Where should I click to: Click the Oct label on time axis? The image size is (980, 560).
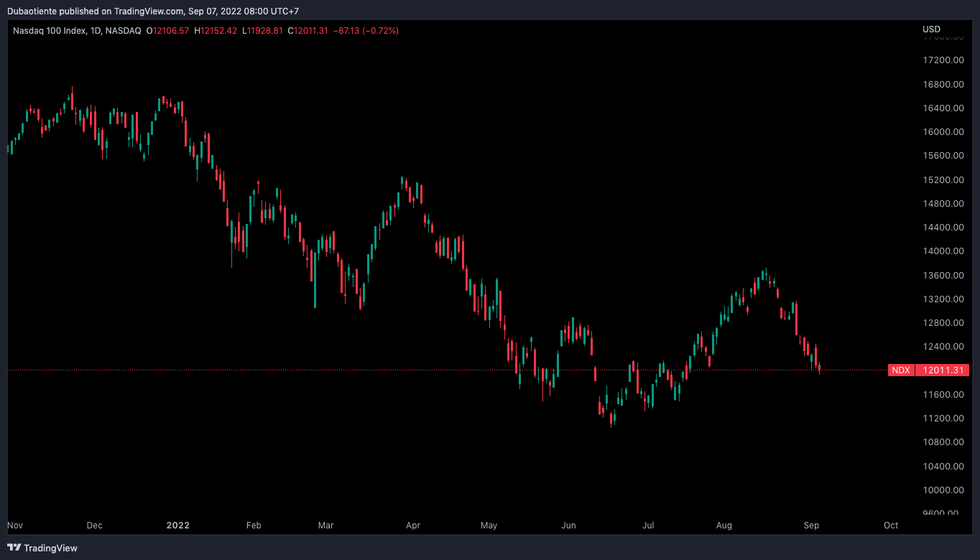pos(891,526)
